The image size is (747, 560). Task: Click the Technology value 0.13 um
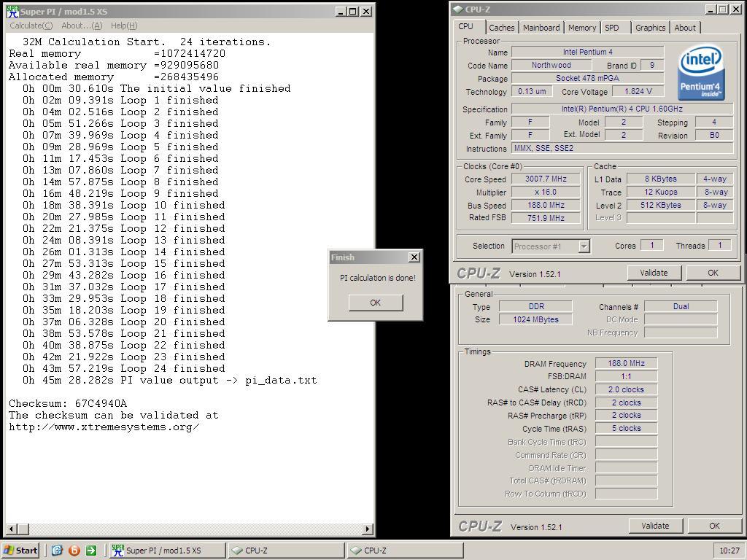pyautogui.click(x=532, y=91)
